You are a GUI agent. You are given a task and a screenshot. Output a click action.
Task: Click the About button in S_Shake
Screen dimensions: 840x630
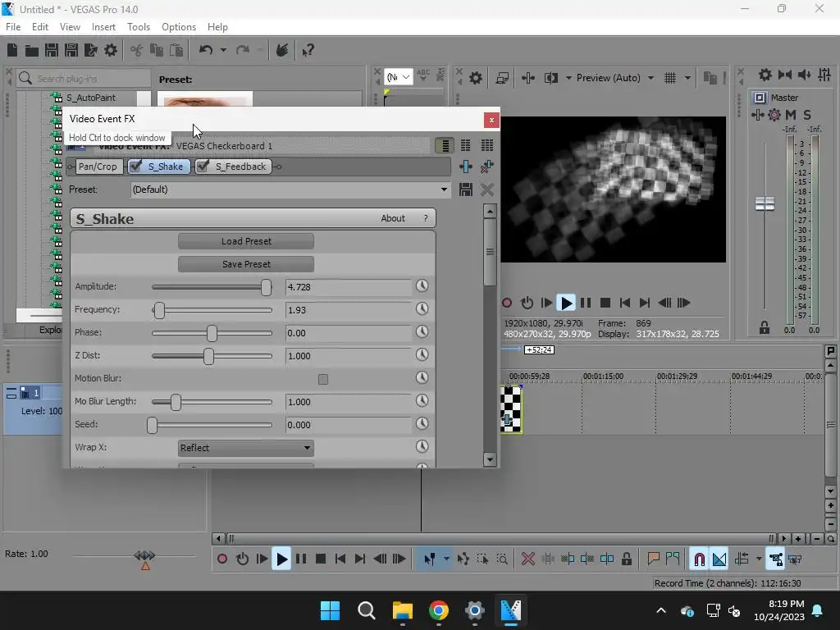click(393, 218)
